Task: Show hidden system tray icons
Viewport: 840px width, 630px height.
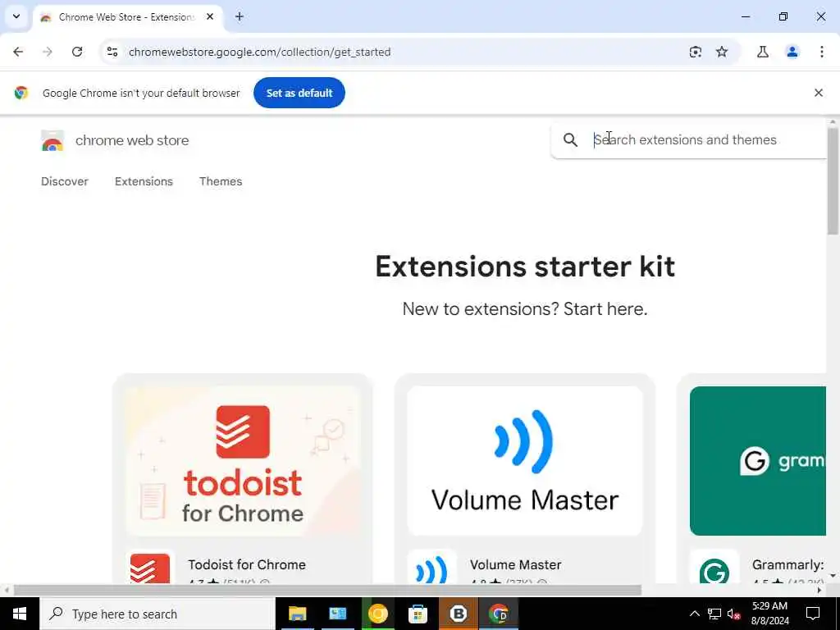Action: [694, 614]
